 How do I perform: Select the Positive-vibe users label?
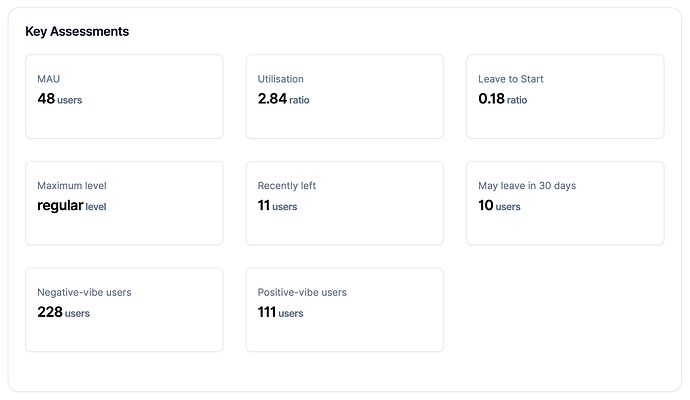(x=302, y=292)
